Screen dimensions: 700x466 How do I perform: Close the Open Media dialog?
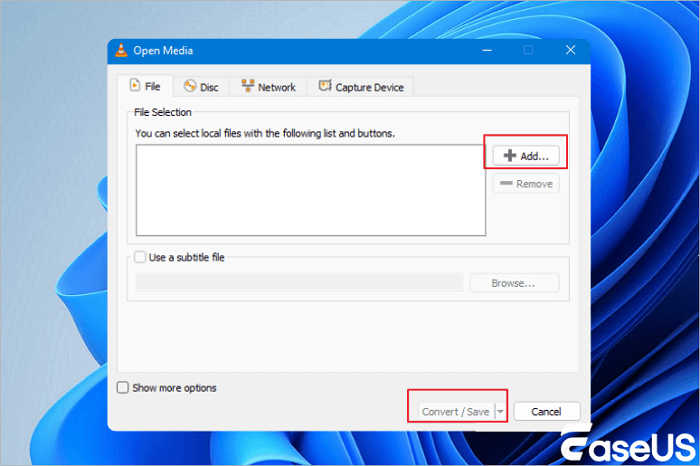click(x=571, y=50)
